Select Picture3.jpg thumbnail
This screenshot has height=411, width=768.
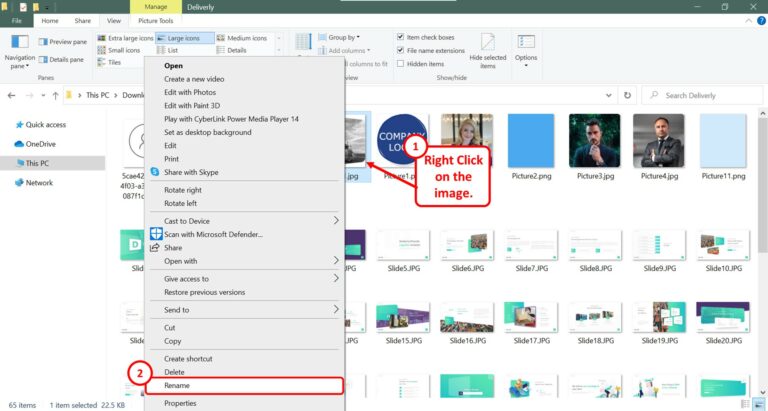pyautogui.click(x=595, y=141)
